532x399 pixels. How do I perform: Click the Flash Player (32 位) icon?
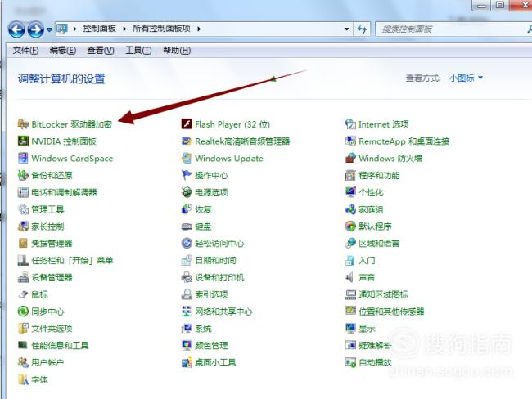click(x=187, y=124)
